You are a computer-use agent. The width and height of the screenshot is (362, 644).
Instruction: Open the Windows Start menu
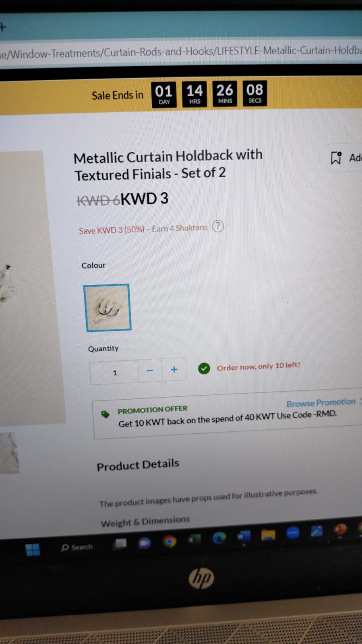click(33, 549)
